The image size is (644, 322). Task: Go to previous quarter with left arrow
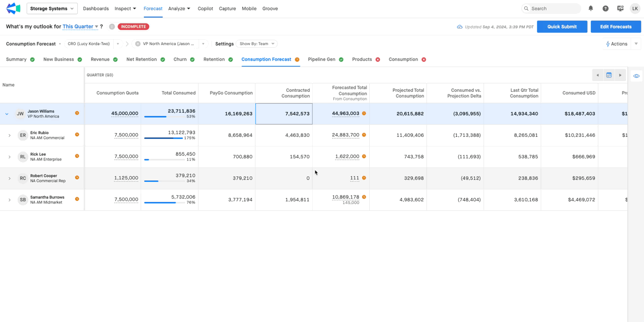coord(597,75)
